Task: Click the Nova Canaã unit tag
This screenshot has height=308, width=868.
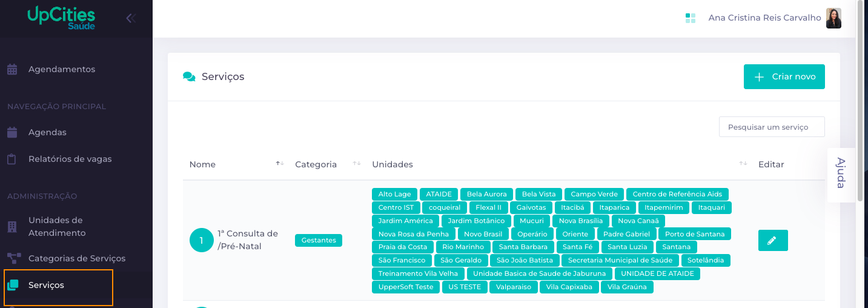Action: [638, 221]
